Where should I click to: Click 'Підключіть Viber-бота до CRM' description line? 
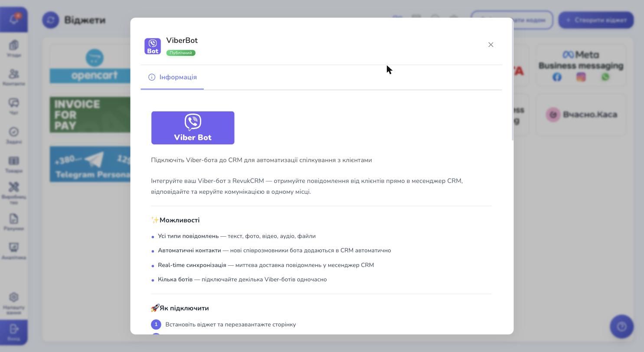[262, 160]
